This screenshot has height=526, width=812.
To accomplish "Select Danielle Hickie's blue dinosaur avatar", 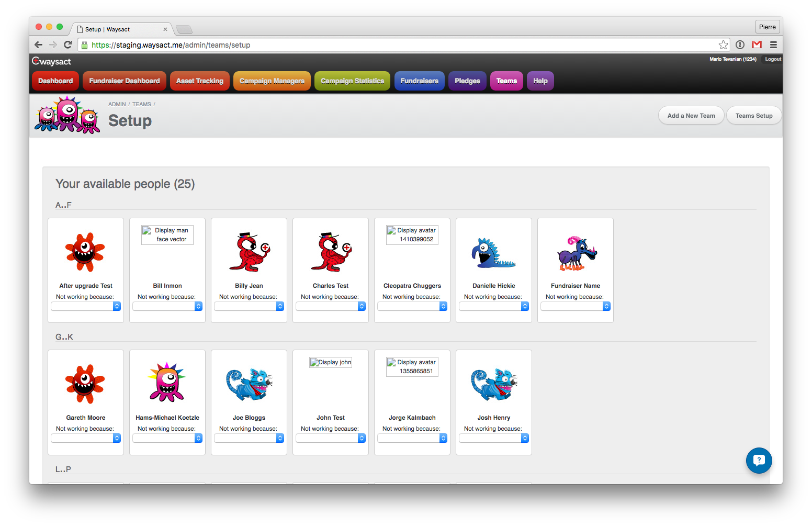I will [493, 253].
